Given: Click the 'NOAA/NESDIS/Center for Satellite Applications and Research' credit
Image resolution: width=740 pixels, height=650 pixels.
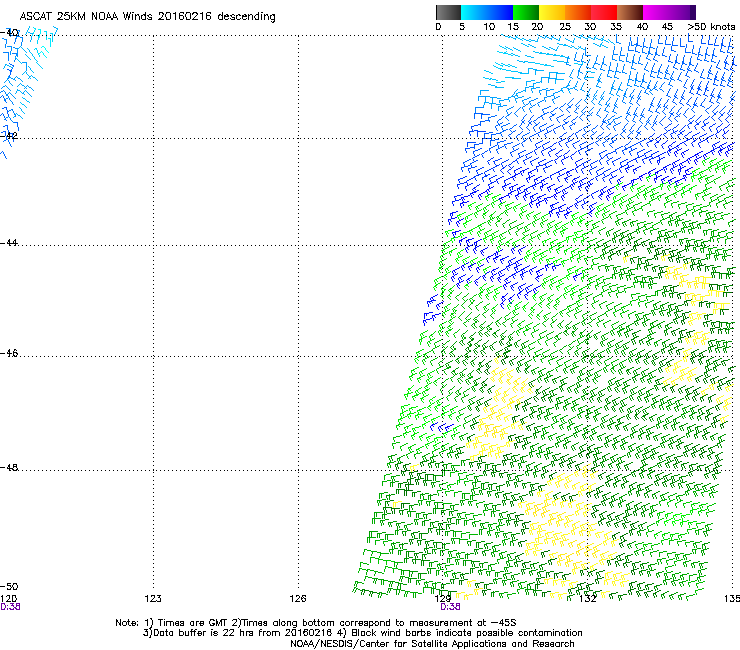Looking at the screenshot, I should tap(432, 644).
